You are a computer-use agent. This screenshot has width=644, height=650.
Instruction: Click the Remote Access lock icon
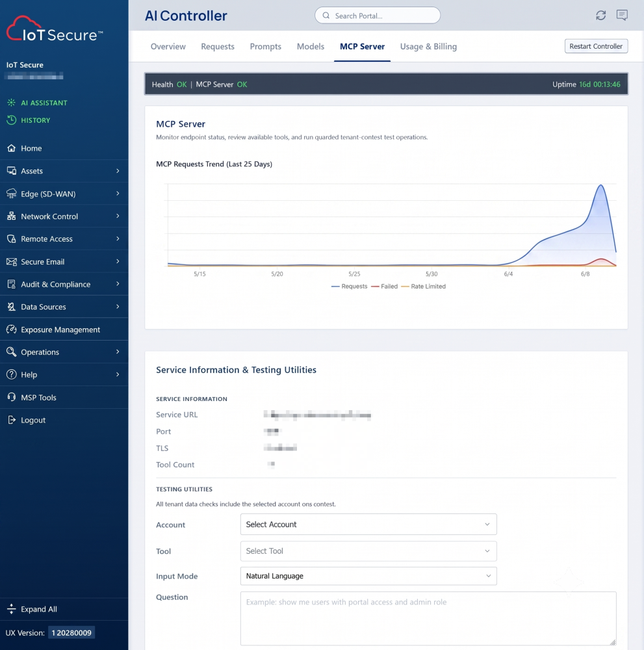12,239
